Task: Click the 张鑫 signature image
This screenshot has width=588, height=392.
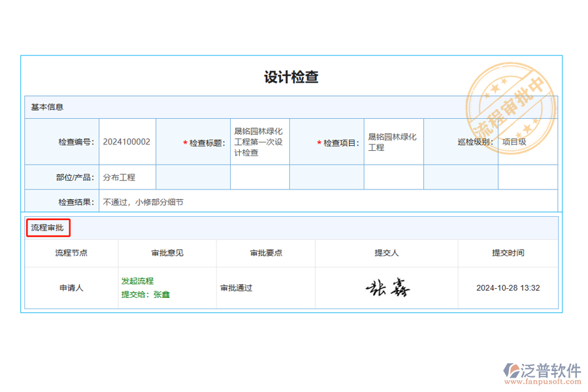Action: click(387, 287)
